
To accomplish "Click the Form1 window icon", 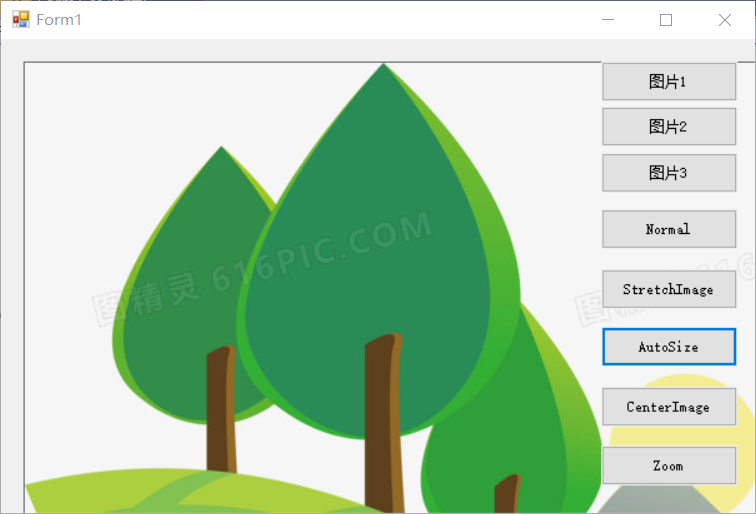I will pyautogui.click(x=21, y=20).
